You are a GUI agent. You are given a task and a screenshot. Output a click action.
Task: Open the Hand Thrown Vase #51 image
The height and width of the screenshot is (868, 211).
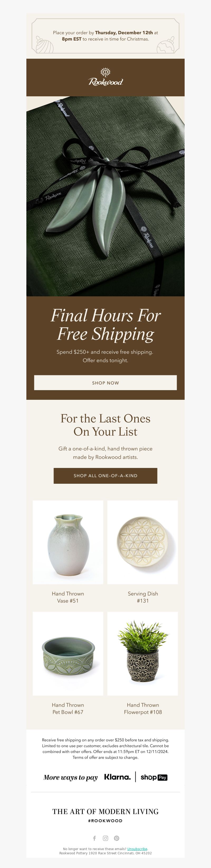click(x=68, y=542)
